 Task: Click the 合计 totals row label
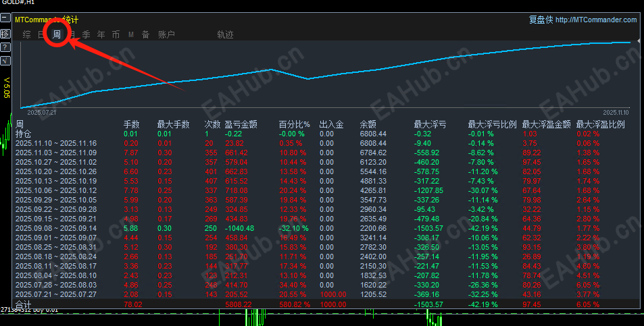(x=23, y=304)
